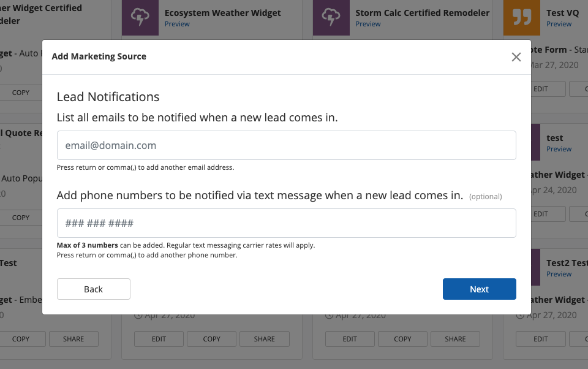Open Preview for Storm Calc Certified Remodeler

pyautogui.click(x=368, y=24)
